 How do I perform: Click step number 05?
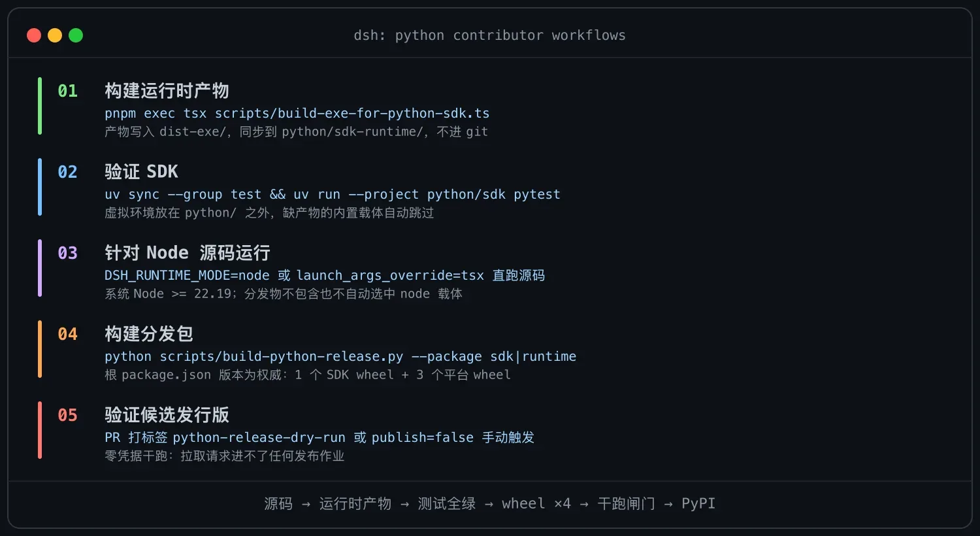point(67,415)
